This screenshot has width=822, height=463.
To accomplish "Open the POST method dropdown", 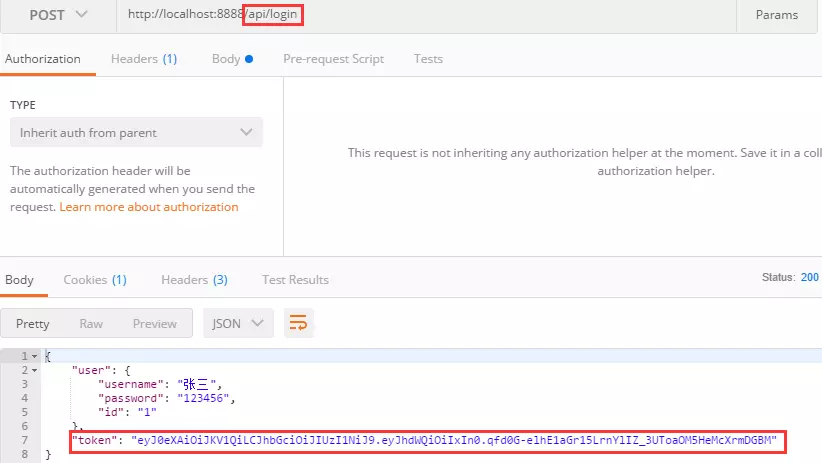I will (58, 15).
